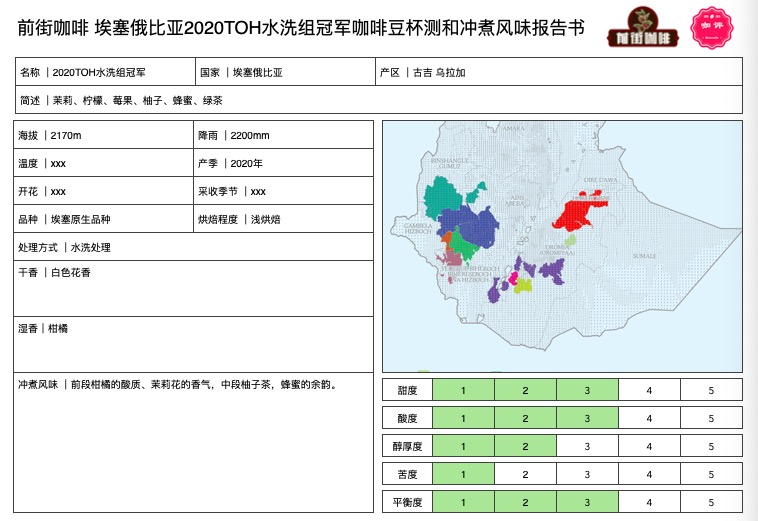Select the yellow-green map region near magenta

pos(523,286)
